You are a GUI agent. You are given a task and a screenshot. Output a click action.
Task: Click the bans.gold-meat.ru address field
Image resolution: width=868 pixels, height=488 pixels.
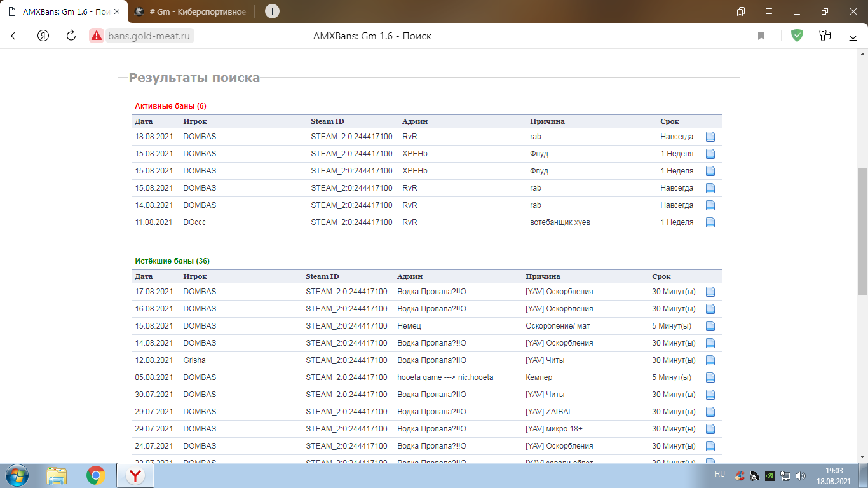pyautogui.click(x=149, y=36)
